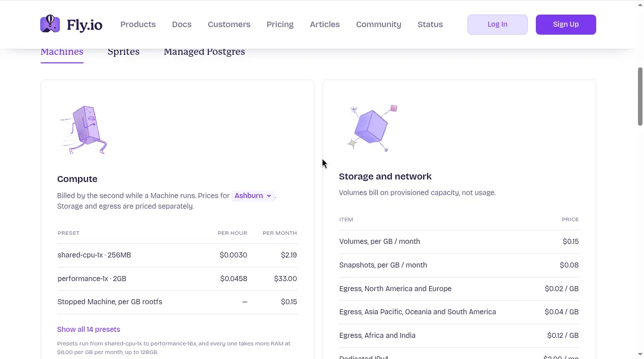Viewport: 644px width, 359px height.
Task: Click the Volumes bill on provisioned capacity note
Action: coord(417,193)
